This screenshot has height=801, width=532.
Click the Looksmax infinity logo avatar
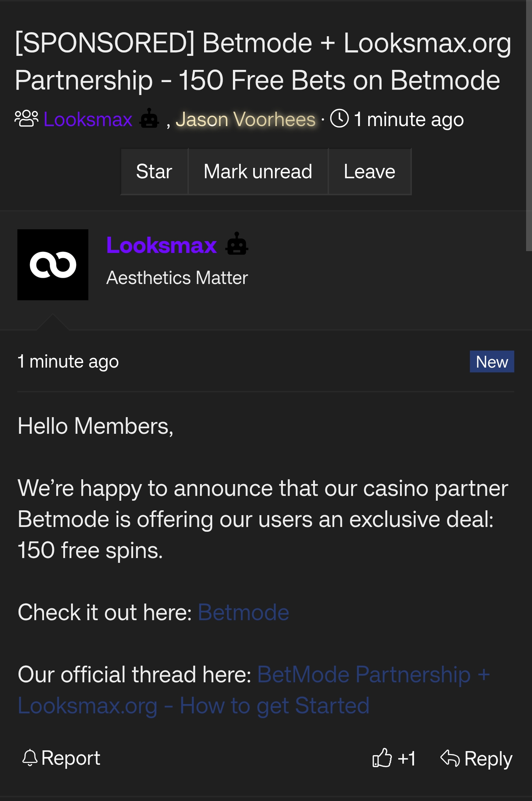(x=53, y=265)
